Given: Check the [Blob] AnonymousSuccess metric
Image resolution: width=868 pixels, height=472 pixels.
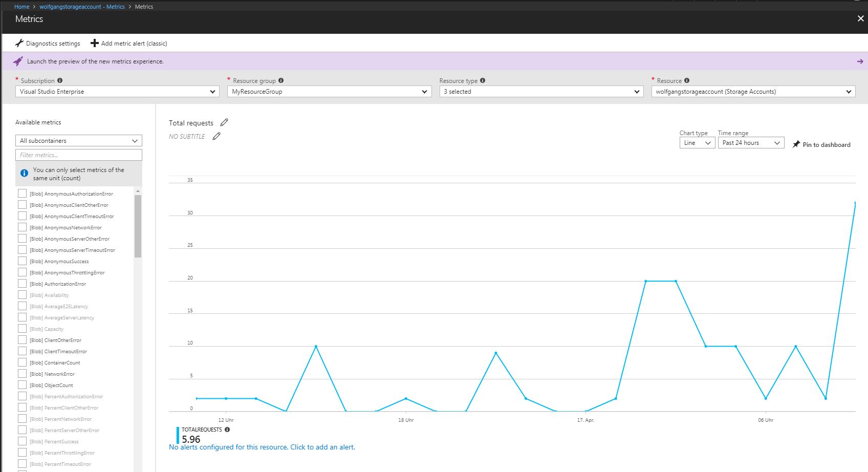Looking at the screenshot, I should pyautogui.click(x=22, y=261).
